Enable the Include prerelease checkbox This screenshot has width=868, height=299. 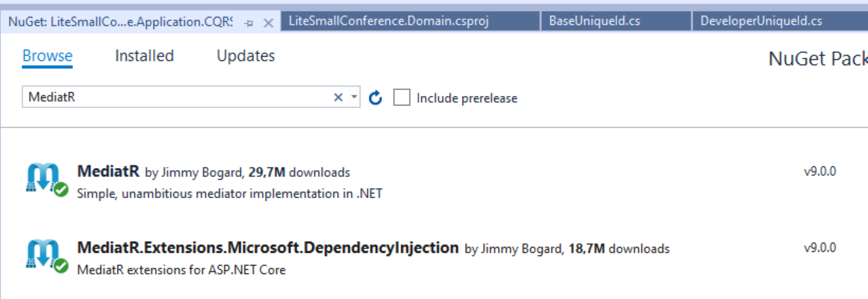pos(401,98)
